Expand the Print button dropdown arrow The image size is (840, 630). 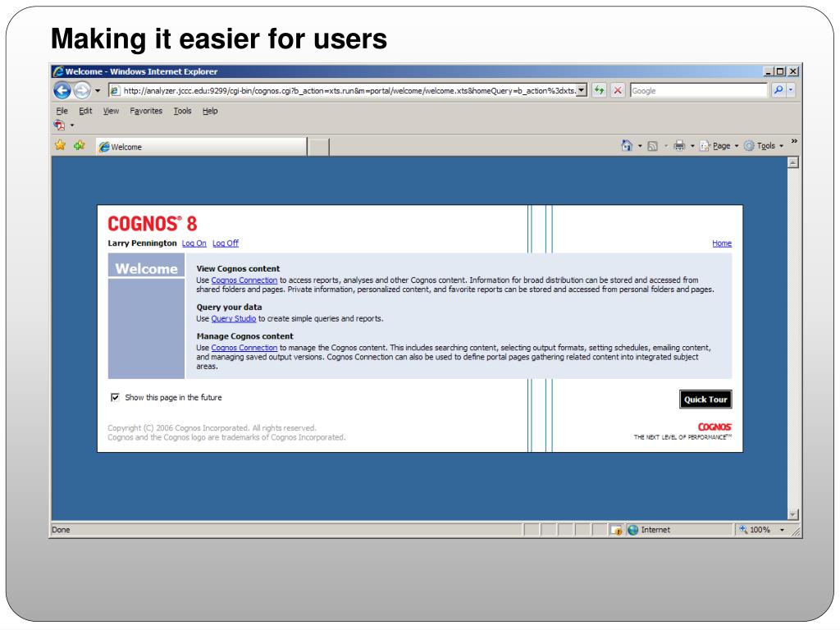[x=692, y=146]
